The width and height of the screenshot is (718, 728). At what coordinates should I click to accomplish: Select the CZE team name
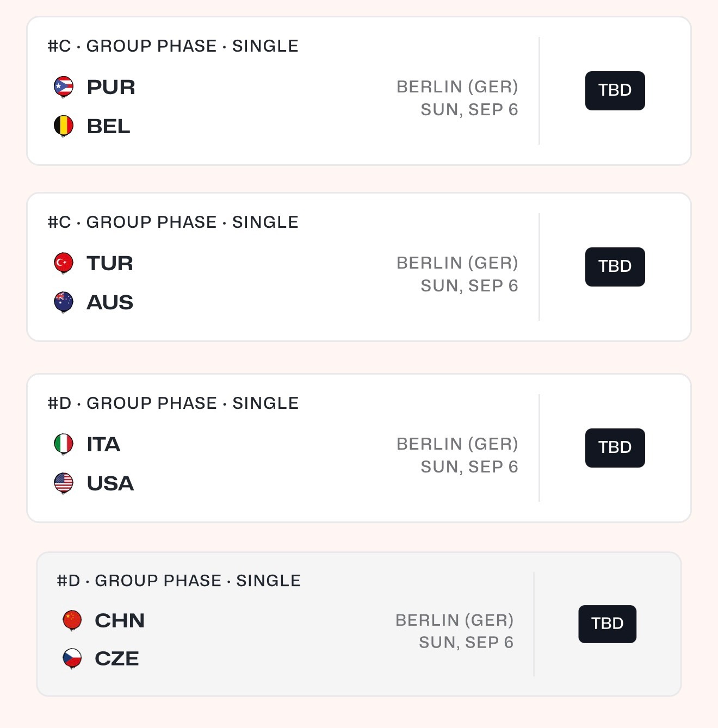click(117, 658)
